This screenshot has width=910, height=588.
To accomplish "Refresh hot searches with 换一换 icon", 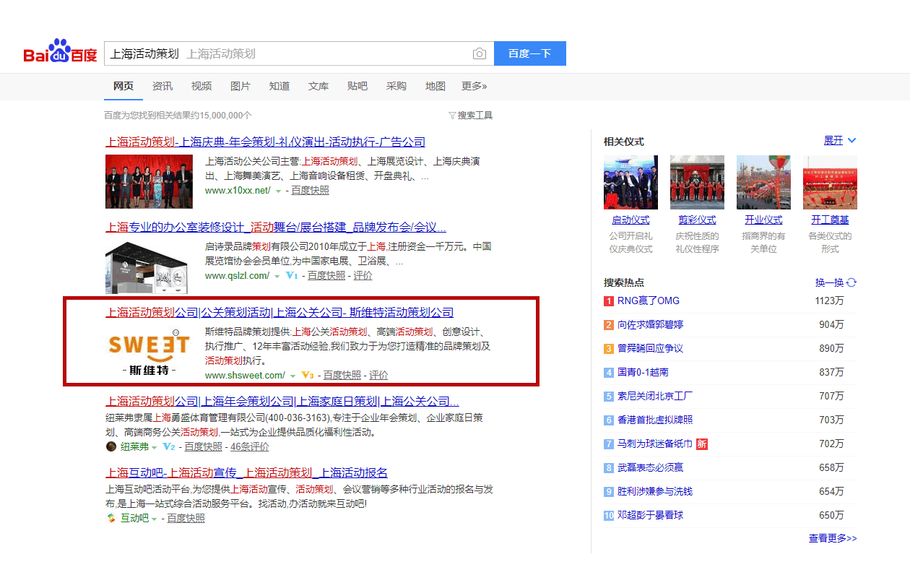I will click(x=851, y=282).
